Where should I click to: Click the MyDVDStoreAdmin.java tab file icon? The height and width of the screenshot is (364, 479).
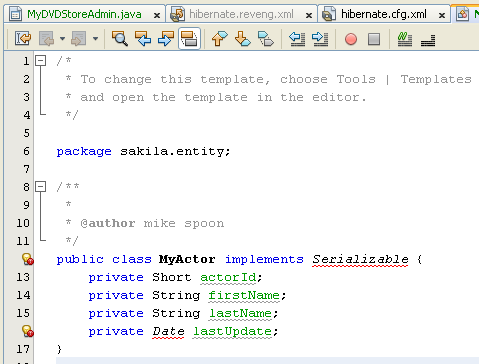(15, 14)
